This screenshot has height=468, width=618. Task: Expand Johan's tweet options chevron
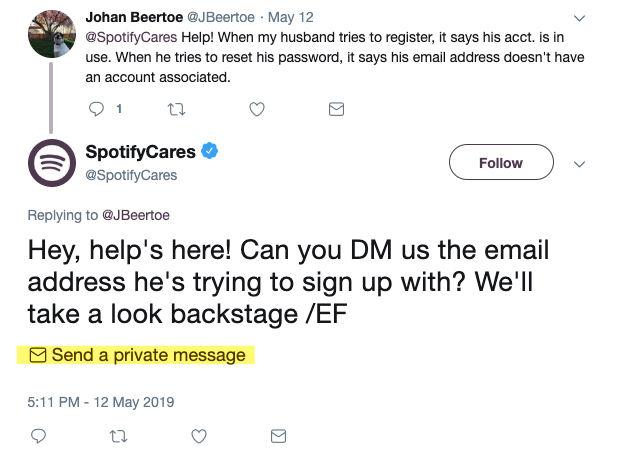[x=579, y=18]
